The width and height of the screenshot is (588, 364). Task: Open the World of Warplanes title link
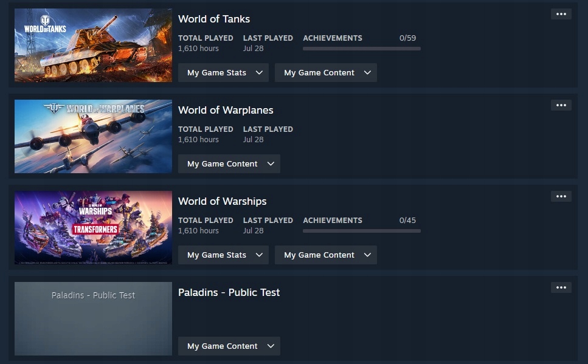226,110
